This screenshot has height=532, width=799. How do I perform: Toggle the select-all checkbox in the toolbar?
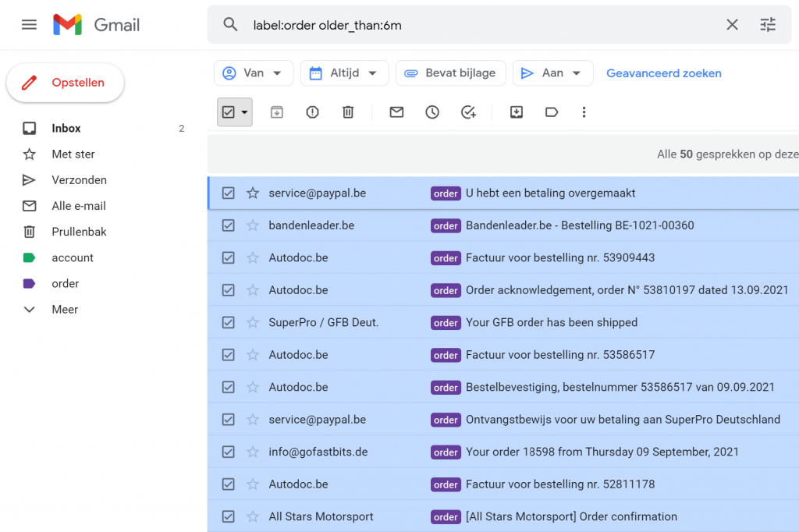pyautogui.click(x=229, y=112)
